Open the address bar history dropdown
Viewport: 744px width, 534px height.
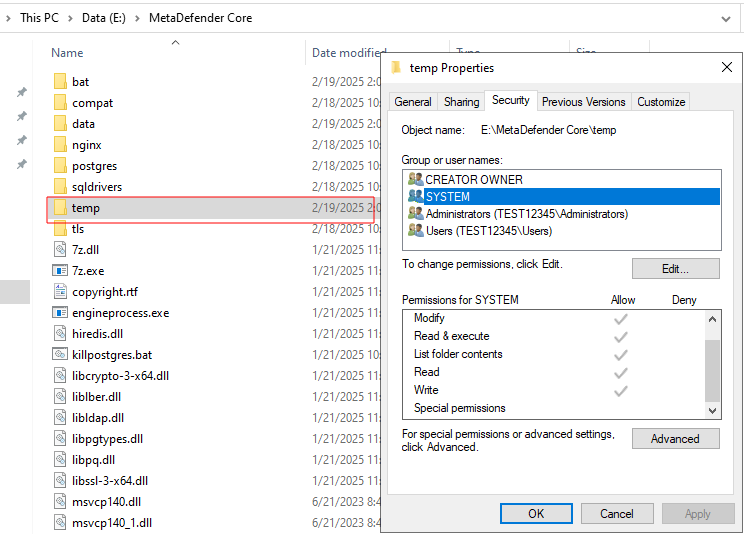(x=725, y=19)
